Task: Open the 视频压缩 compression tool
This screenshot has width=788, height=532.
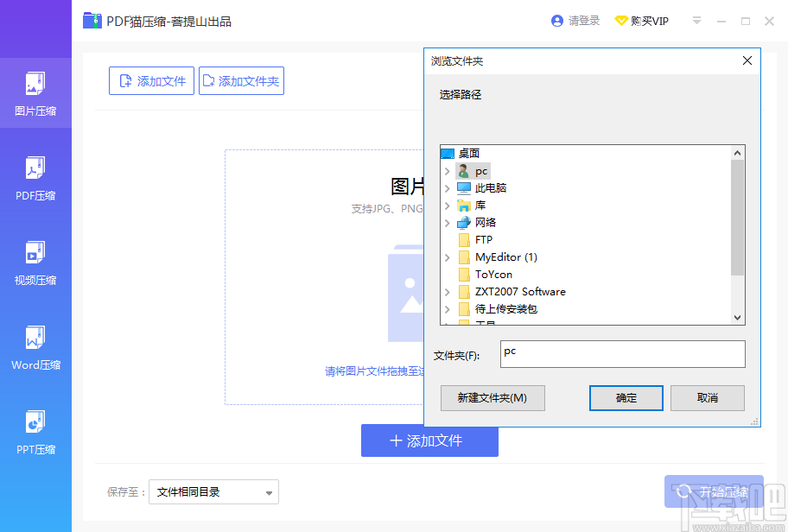Action: click(x=35, y=263)
